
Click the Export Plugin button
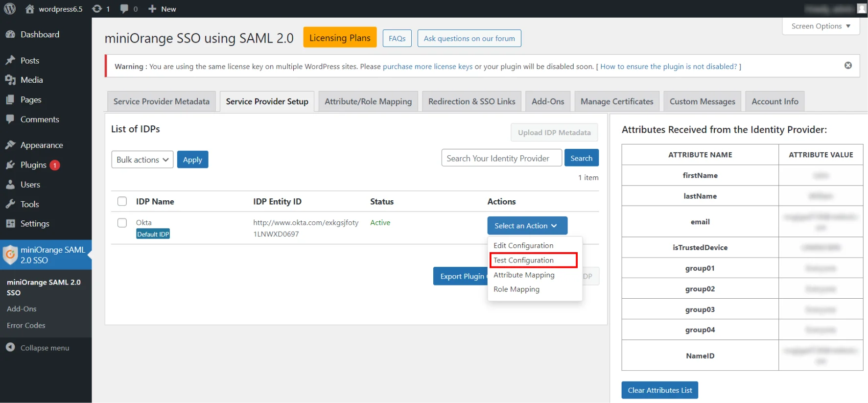pos(461,276)
